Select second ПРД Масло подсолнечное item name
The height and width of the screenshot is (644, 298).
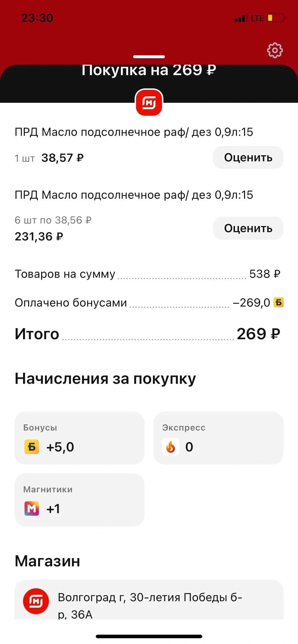134,195
